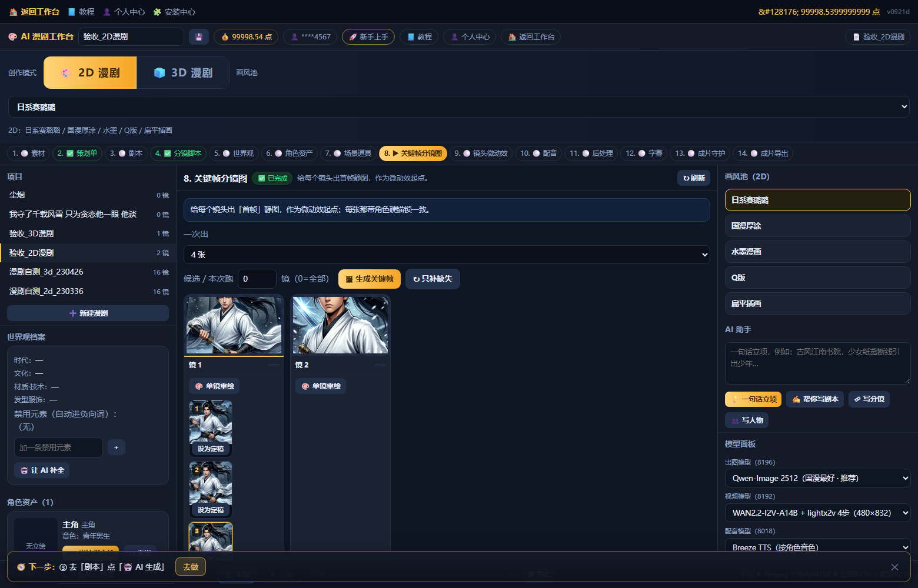Click the 99998.54 点 coin balance
This screenshot has width=918, height=588.
(x=246, y=36)
